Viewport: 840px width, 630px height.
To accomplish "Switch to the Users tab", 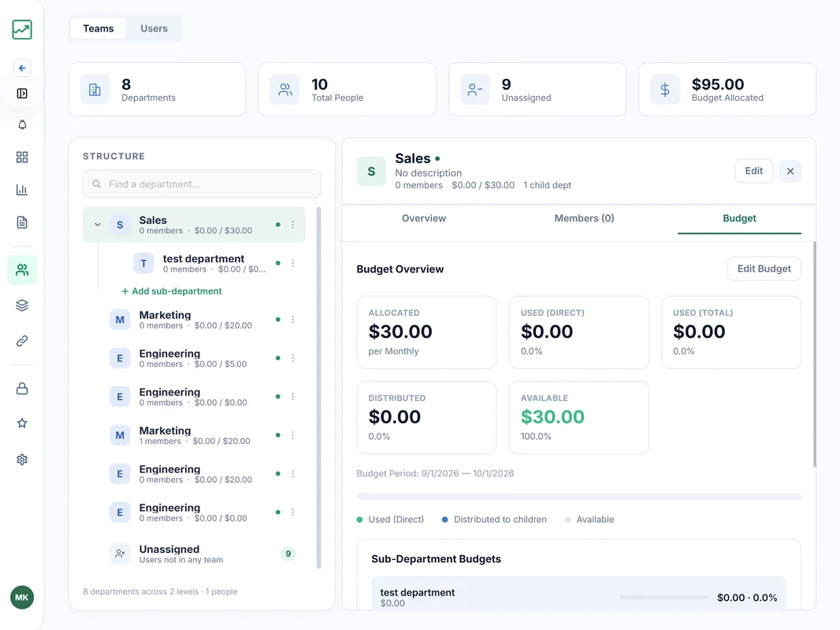I will tap(154, 28).
